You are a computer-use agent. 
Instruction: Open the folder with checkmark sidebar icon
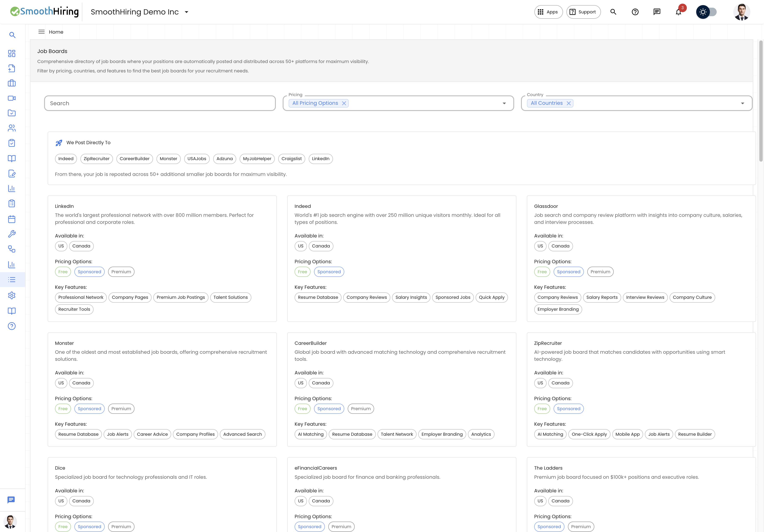[12, 113]
